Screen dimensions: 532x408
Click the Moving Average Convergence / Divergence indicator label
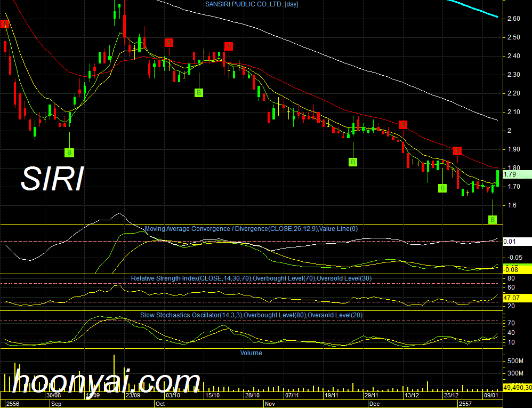(252, 229)
